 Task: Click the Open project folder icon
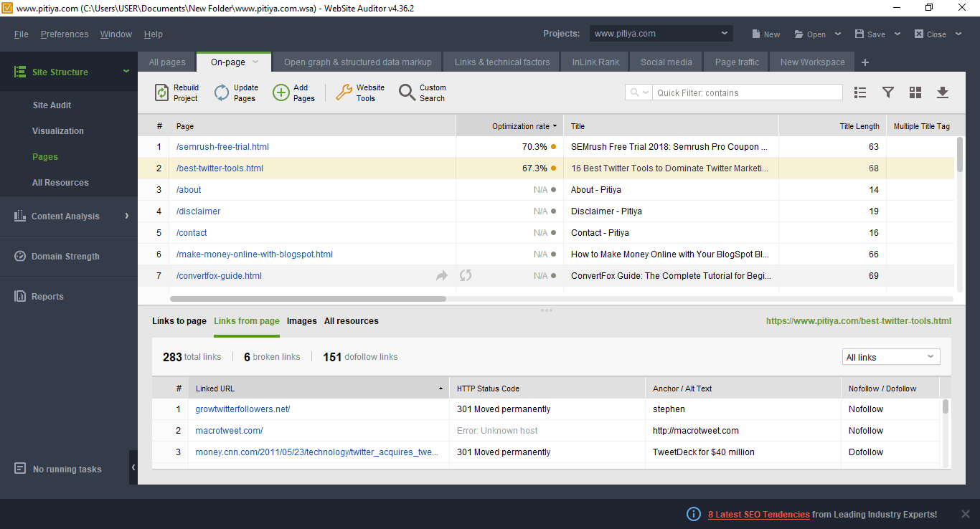799,34
